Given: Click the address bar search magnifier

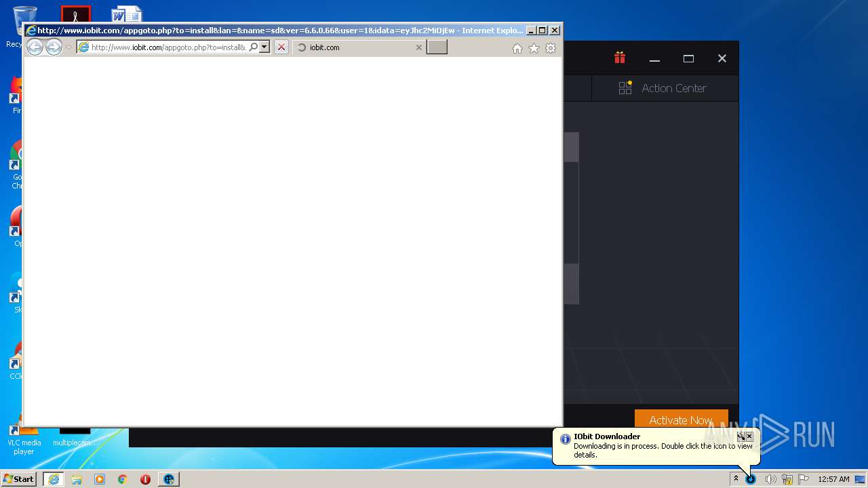Looking at the screenshot, I should point(254,47).
